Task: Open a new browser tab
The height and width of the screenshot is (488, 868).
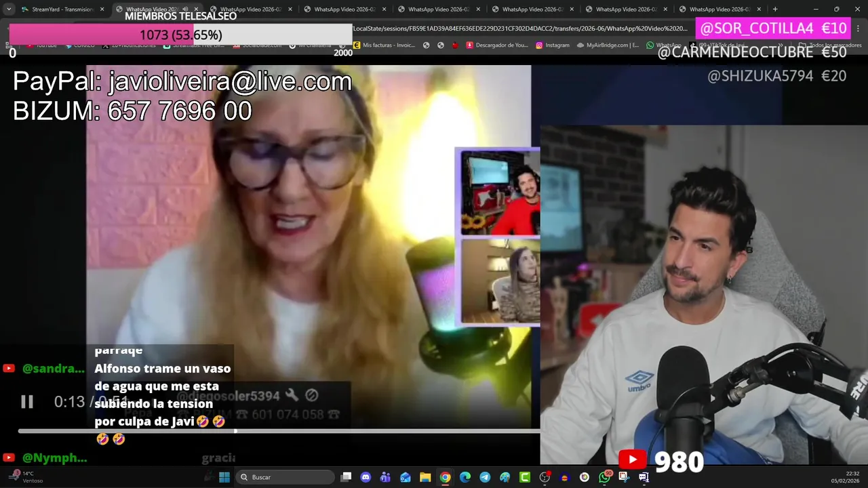Action: [x=775, y=9]
